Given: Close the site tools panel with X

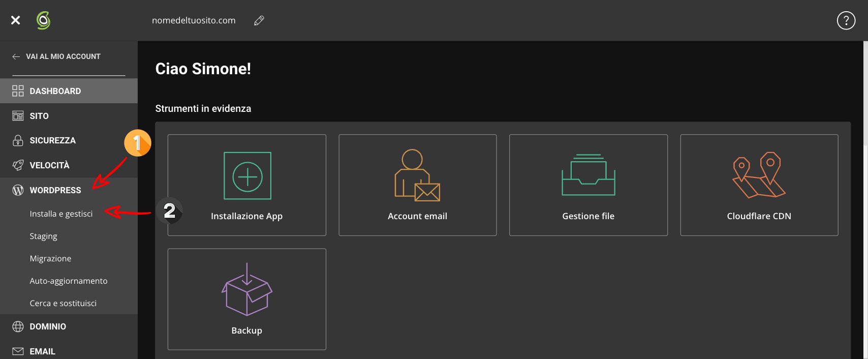Looking at the screenshot, I should click(16, 20).
